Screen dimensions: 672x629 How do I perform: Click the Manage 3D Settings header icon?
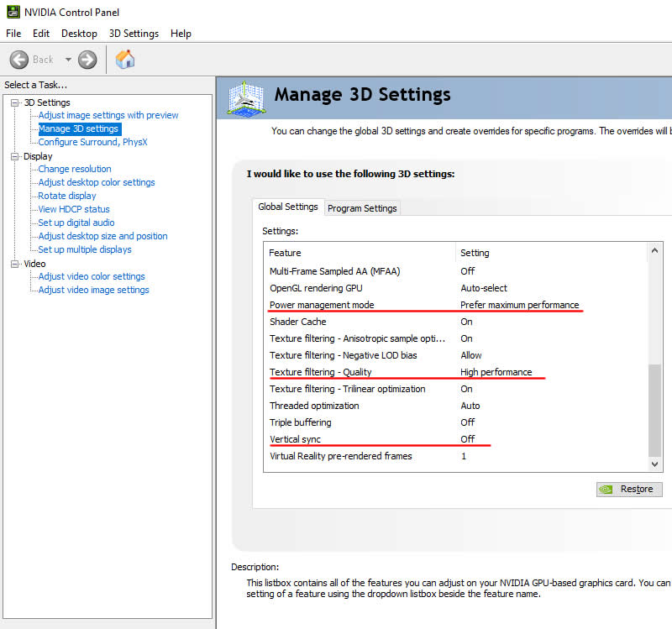pyautogui.click(x=246, y=98)
